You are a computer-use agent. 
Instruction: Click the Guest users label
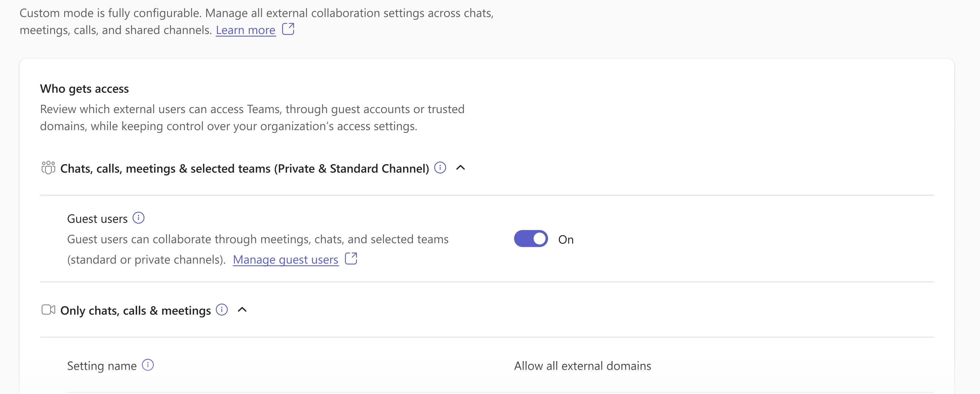click(97, 219)
